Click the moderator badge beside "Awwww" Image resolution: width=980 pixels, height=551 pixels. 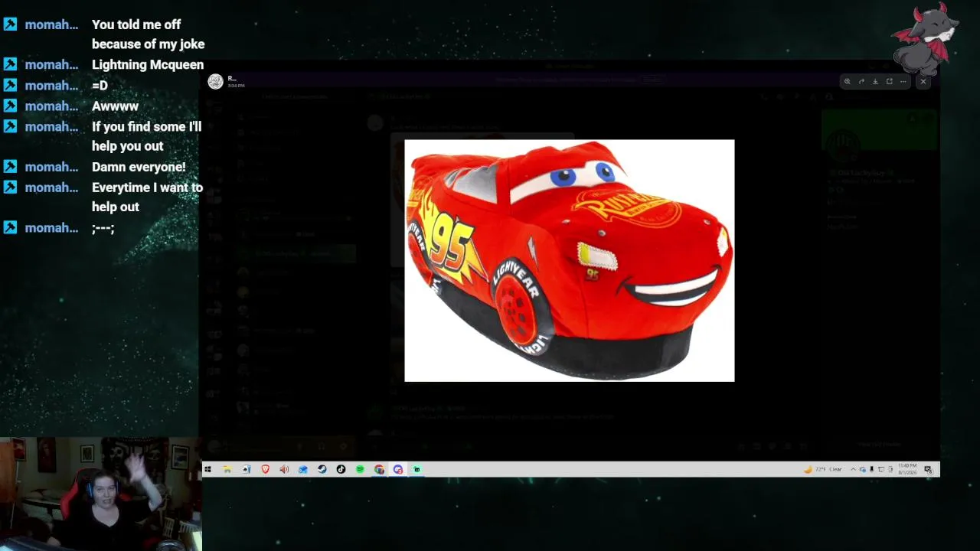point(10,106)
